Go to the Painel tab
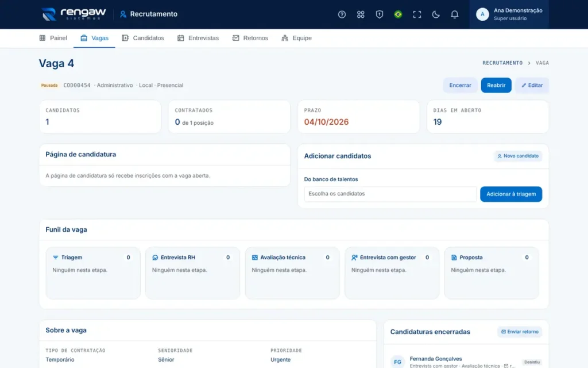 (x=53, y=38)
